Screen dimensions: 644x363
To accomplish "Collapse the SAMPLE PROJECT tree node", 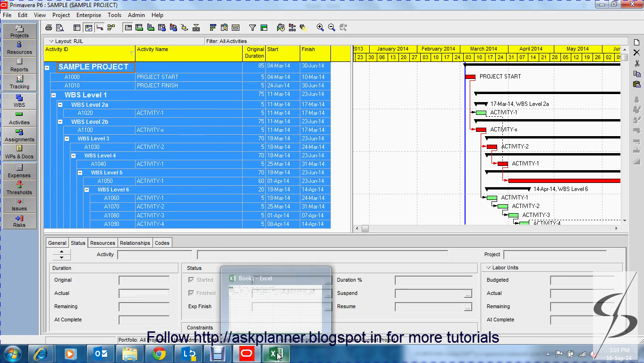I will (x=47, y=68).
